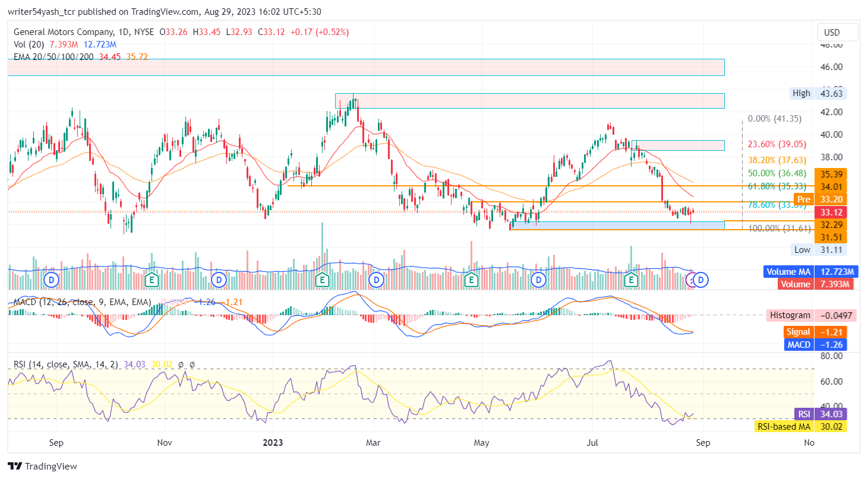The height and width of the screenshot is (479, 868).
Task: Click the High 43.63 price label
Action: point(818,93)
